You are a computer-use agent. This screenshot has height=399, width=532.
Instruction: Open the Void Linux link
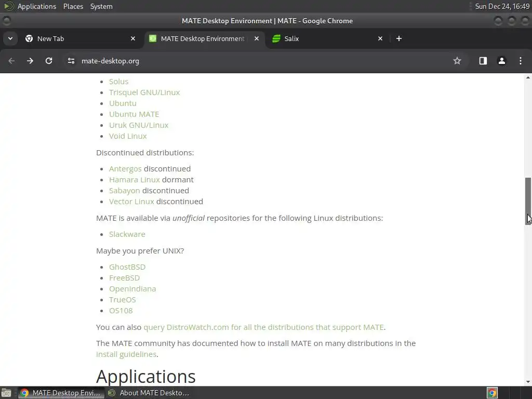click(x=128, y=136)
